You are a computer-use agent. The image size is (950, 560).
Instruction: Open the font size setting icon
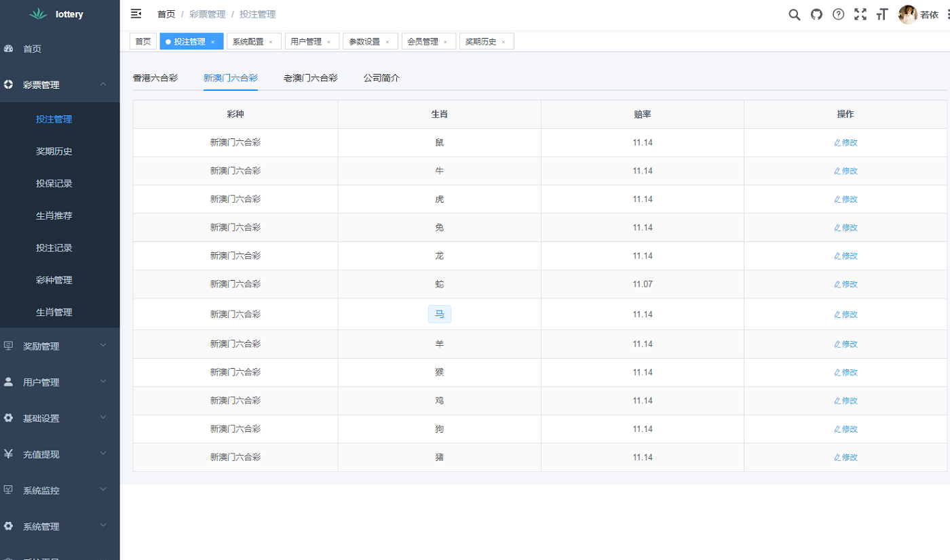point(882,14)
